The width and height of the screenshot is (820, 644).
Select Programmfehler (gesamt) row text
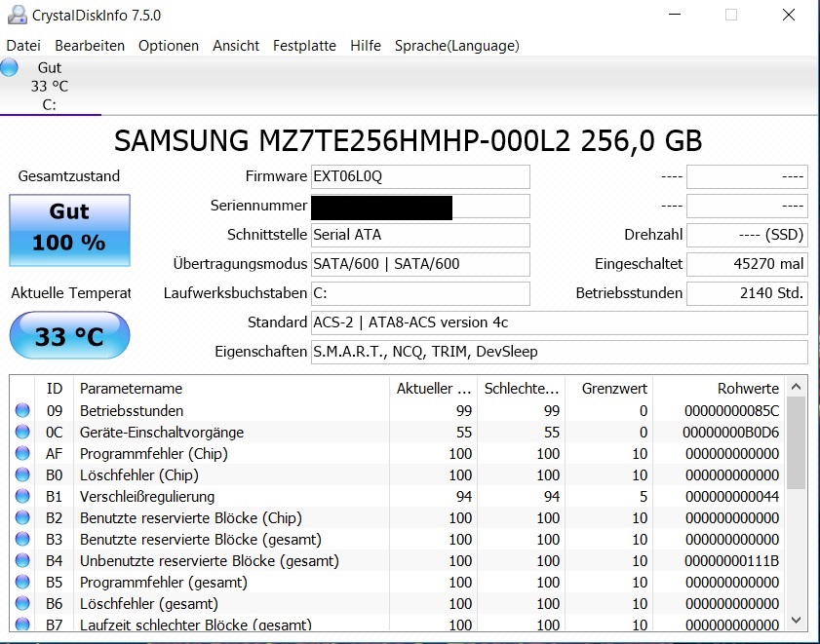(163, 583)
